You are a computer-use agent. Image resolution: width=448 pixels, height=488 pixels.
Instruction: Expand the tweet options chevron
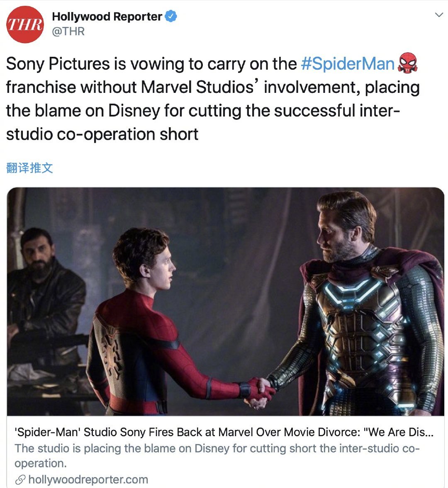438,15
